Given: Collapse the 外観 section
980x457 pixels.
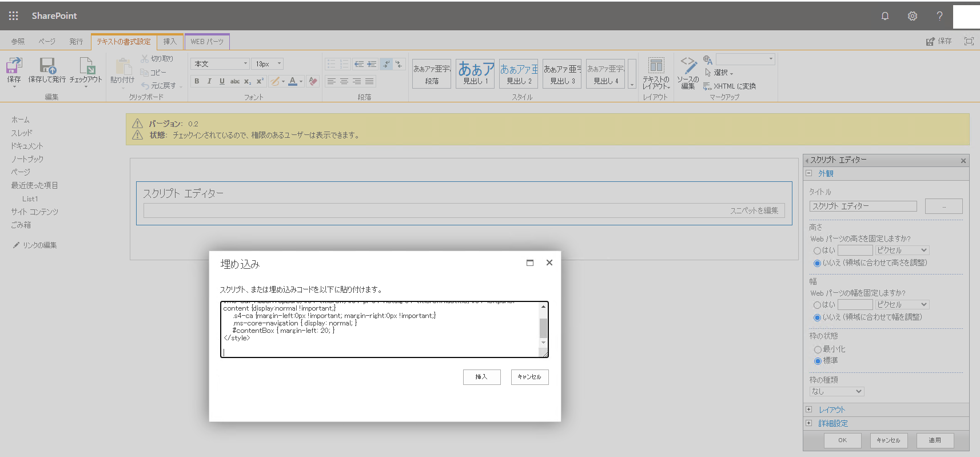Looking at the screenshot, I should pos(808,173).
